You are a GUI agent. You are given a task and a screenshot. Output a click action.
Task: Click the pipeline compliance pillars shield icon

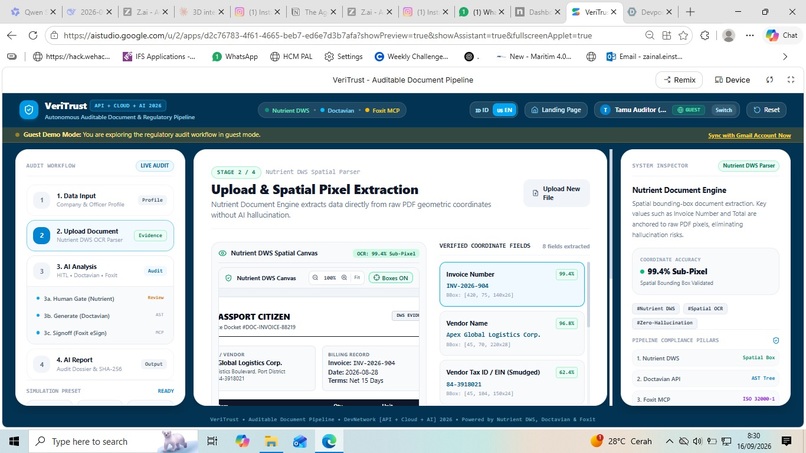pos(776,340)
